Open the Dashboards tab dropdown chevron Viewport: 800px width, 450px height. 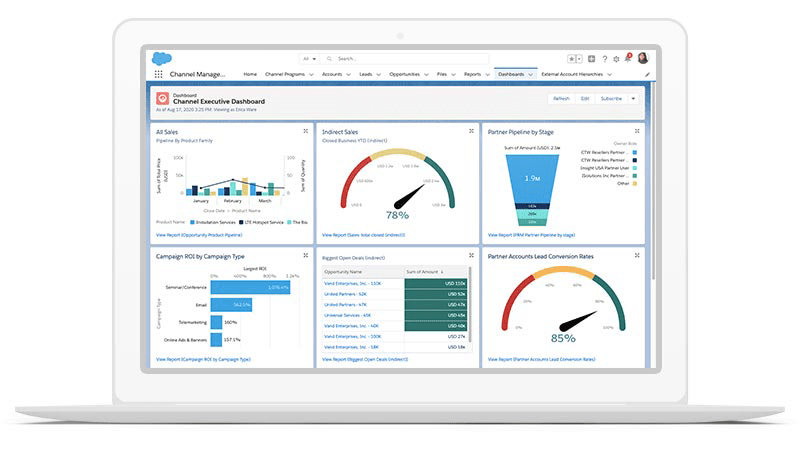(x=531, y=74)
